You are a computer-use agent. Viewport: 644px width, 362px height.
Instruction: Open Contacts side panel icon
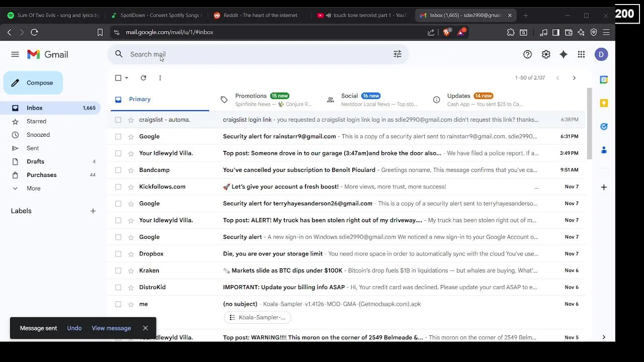[x=604, y=150]
